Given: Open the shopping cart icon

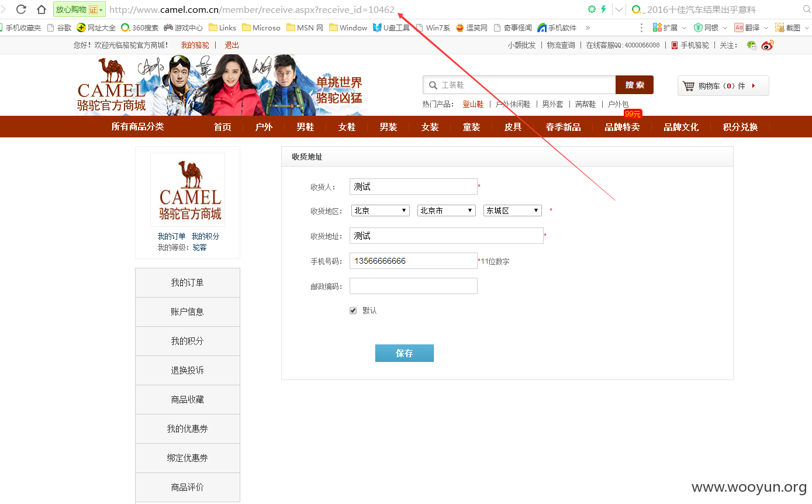Looking at the screenshot, I should (x=689, y=86).
